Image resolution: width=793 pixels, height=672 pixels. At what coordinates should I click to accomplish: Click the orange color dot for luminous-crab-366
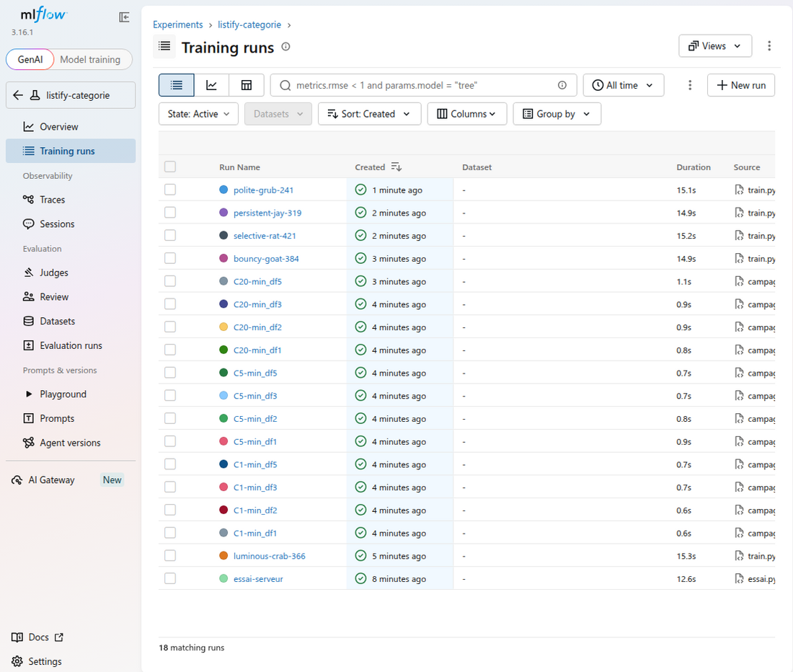[x=223, y=555]
